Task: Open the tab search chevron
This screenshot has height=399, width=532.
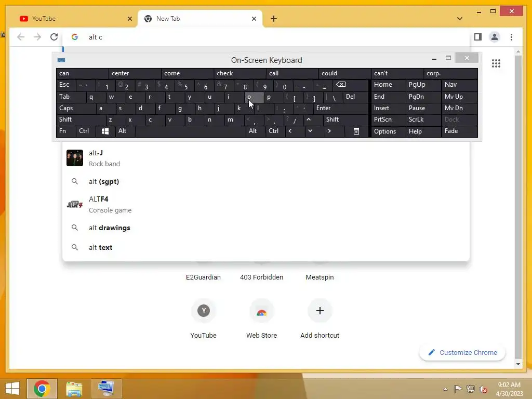Action: click(x=460, y=19)
